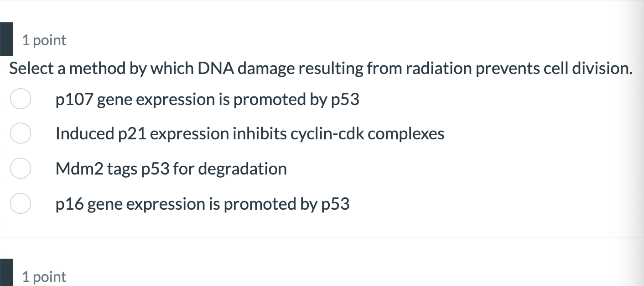Pick the p16 gene expression answer choice
Image resolution: width=644 pixels, height=286 pixels.
click(x=21, y=203)
